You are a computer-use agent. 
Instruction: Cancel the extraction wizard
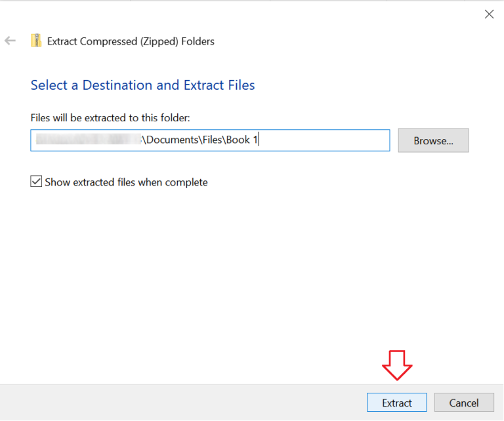464,403
